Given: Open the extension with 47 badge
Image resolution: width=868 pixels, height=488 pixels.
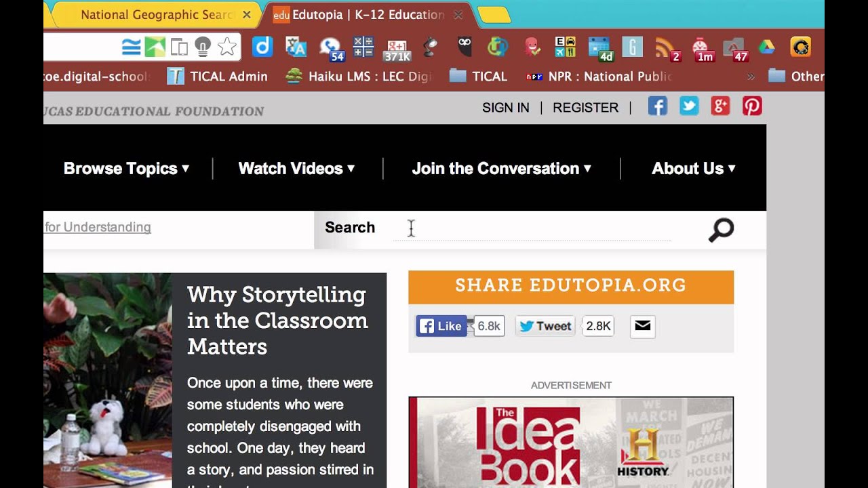Looking at the screenshot, I should tap(735, 49).
